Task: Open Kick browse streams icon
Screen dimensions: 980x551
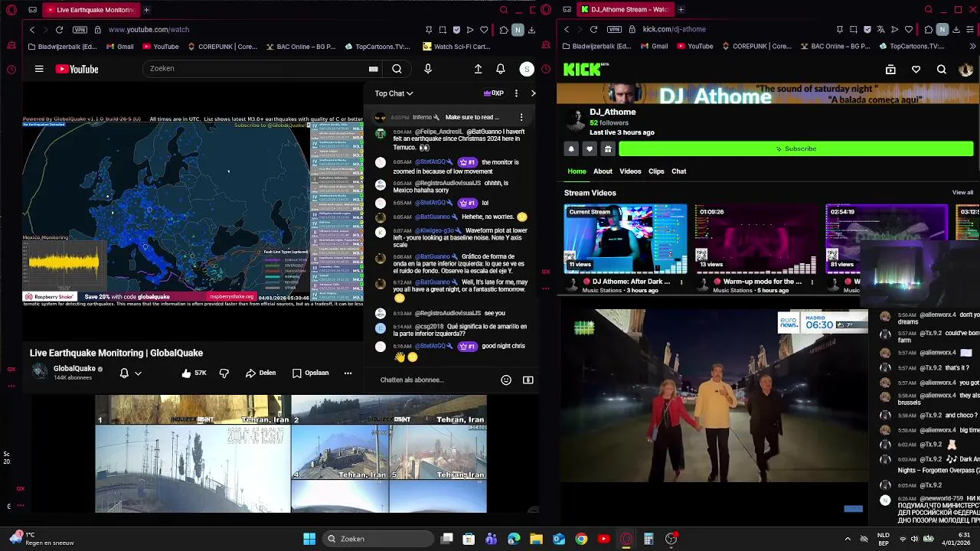Action: [890, 70]
